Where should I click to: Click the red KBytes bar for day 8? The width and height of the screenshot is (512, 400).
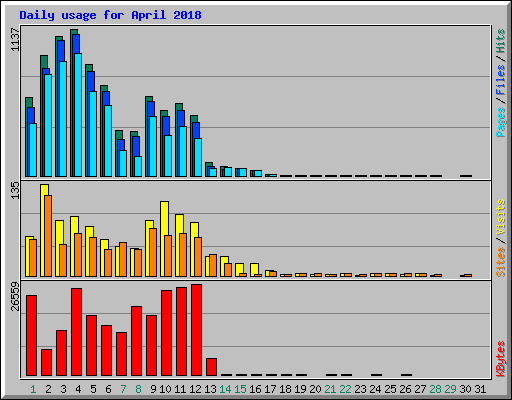point(136,341)
